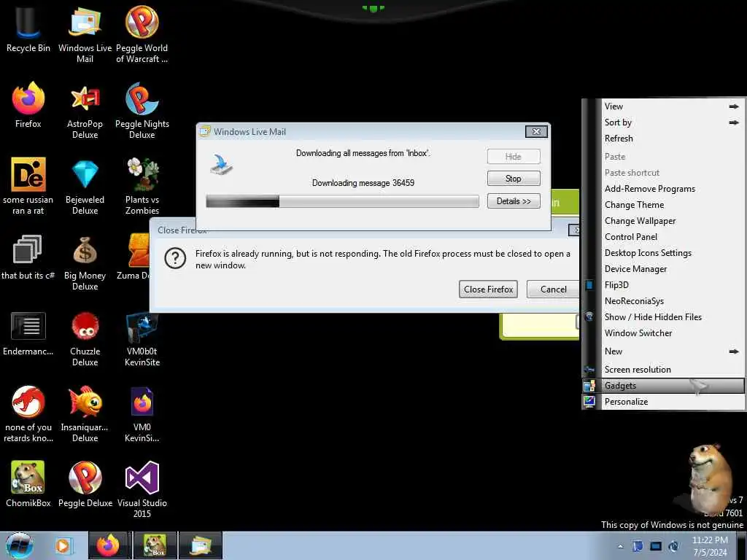Viewport: 747px width, 560px height.
Task: Click Close Firefox button
Action: (x=488, y=289)
